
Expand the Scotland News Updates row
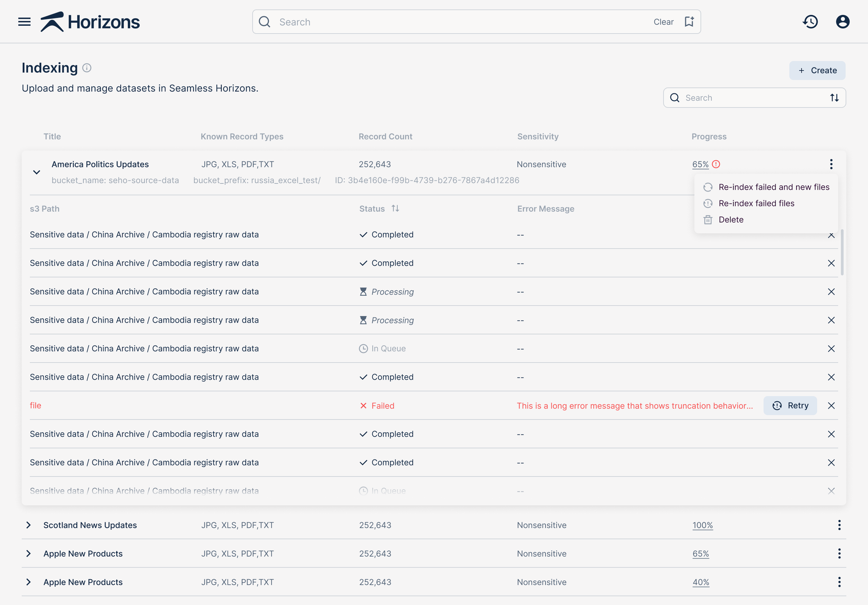point(28,525)
